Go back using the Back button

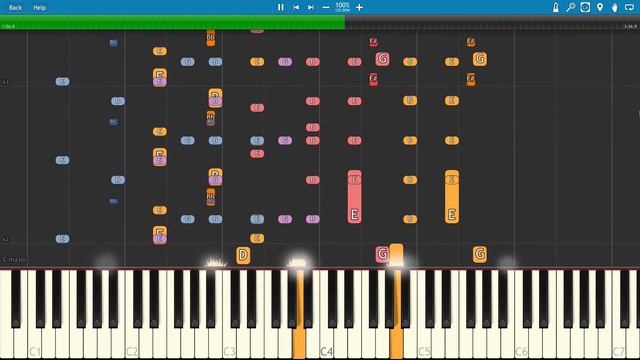(x=16, y=7)
